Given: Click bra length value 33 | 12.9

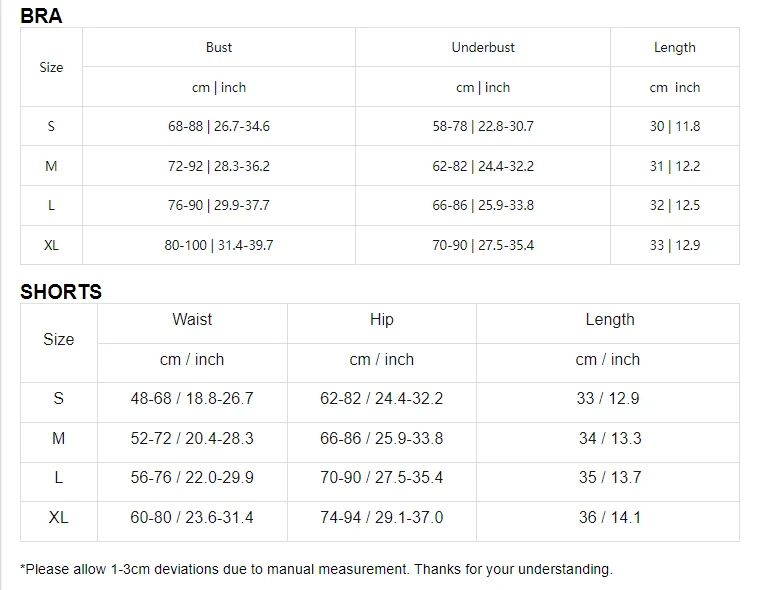Looking at the screenshot, I should pyautogui.click(x=675, y=245).
